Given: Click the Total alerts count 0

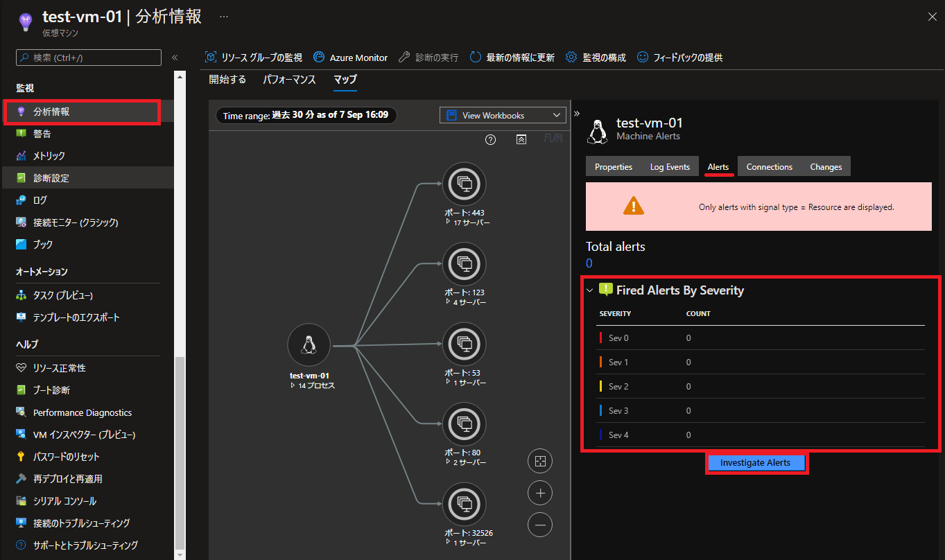Looking at the screenshot, I should click(x=589, y=263).
